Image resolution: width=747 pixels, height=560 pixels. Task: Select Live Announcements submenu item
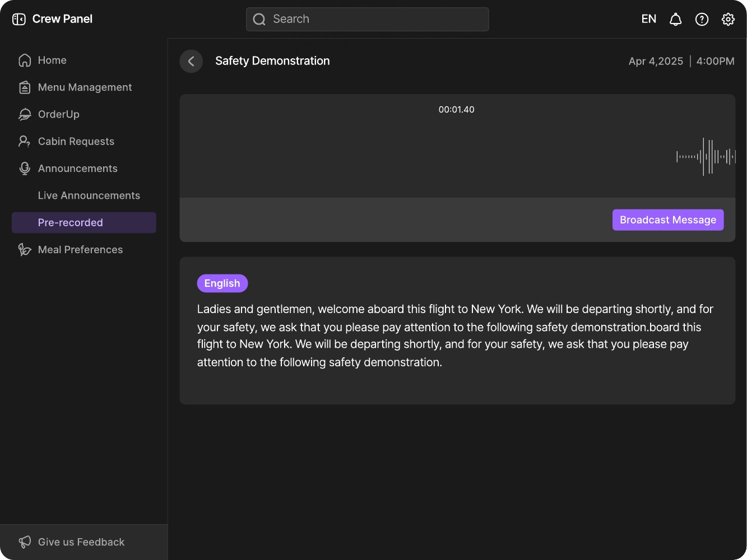[84, 195]
